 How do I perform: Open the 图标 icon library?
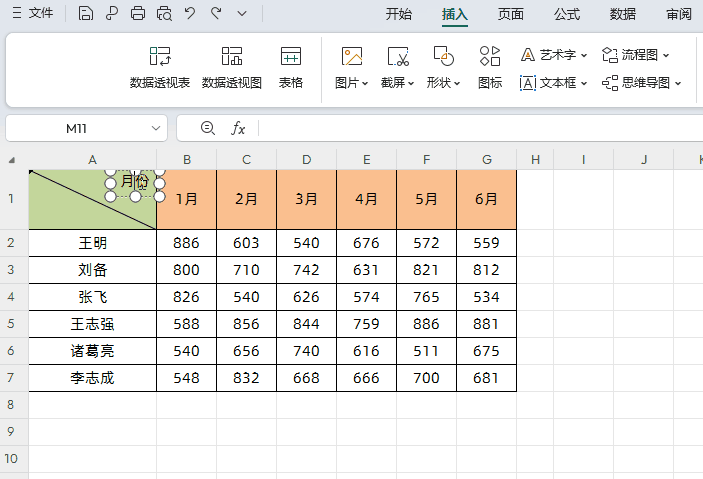click(490, 66)
